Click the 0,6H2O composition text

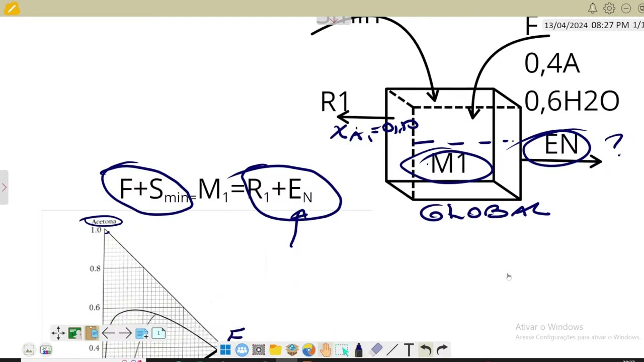pos(572,102)
